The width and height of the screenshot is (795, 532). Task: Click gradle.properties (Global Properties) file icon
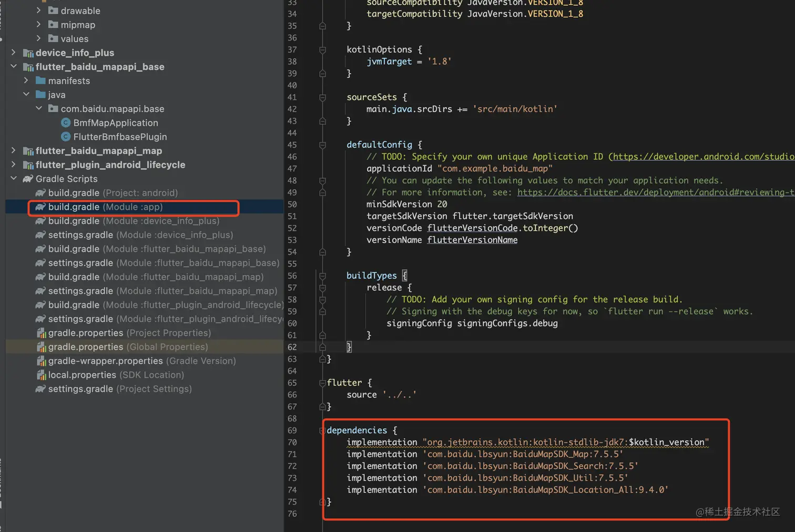click(41, 347)
